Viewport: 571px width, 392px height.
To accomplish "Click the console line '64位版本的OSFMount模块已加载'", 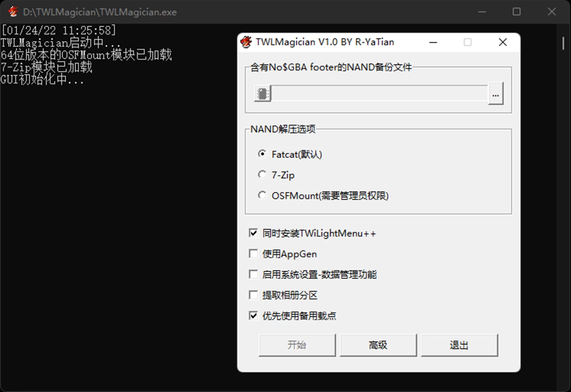I will 86,55.
